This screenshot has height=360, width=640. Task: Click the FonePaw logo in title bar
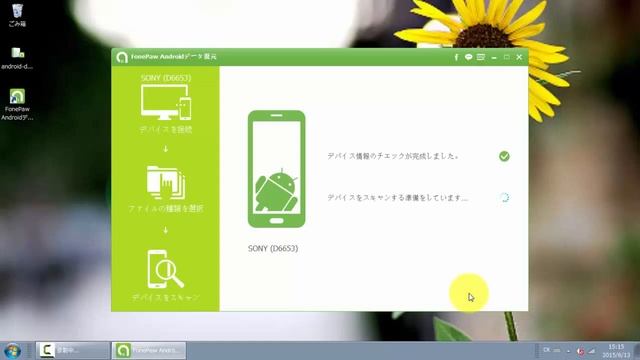[122, 57]
